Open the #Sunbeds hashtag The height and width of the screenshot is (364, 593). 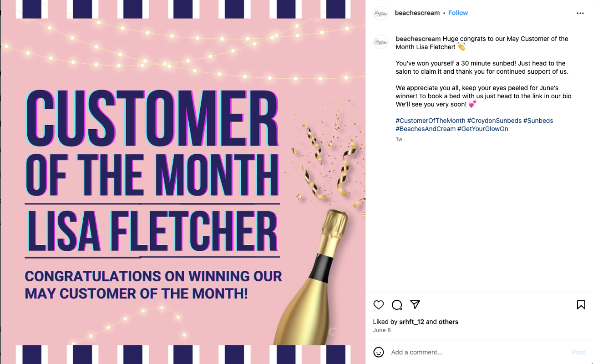pos(538,121)
